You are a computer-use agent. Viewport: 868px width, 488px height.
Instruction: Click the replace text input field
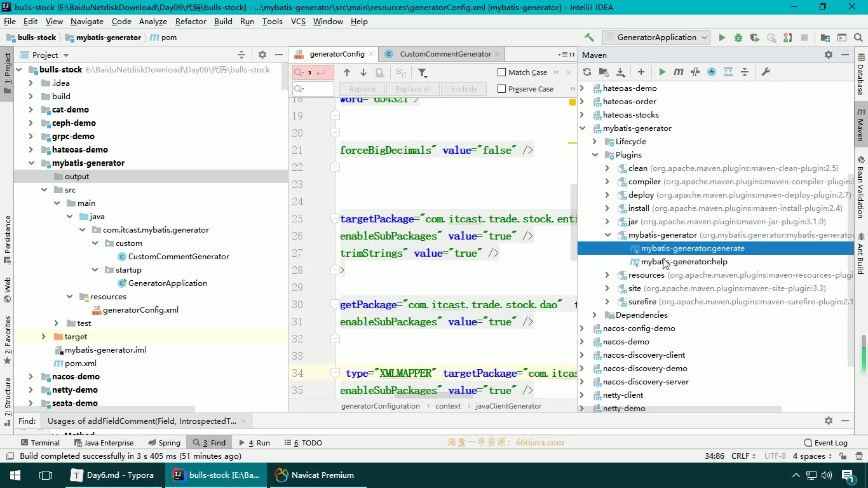tap(313, 89)
